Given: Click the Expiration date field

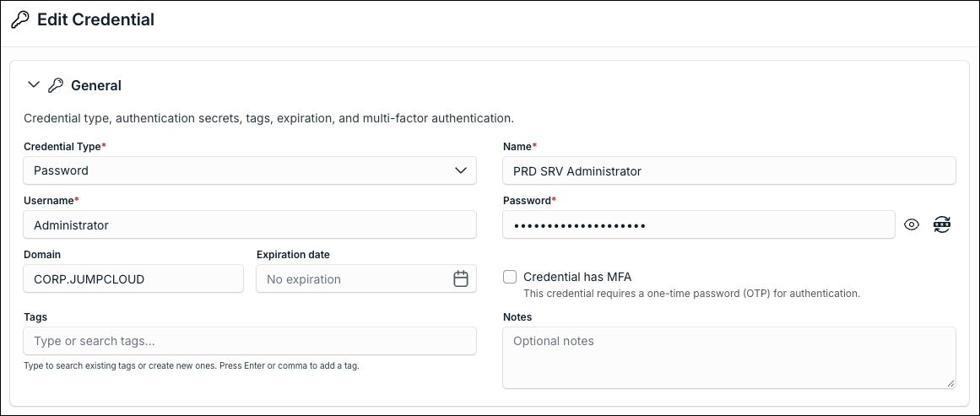Looking at the screenshot, I should (x=366, y=278).
